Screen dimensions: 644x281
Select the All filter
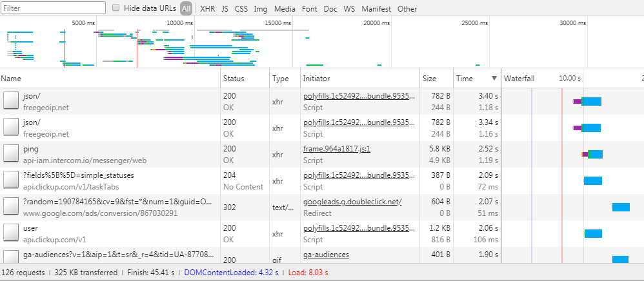(x=186, y=8)
